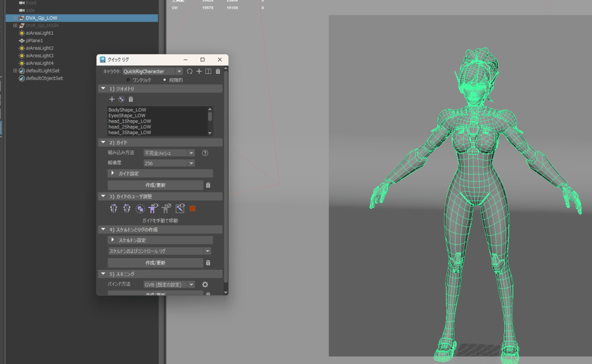592x364 pixels.
Task: Click the refresh character list icon
Action: 189,71
